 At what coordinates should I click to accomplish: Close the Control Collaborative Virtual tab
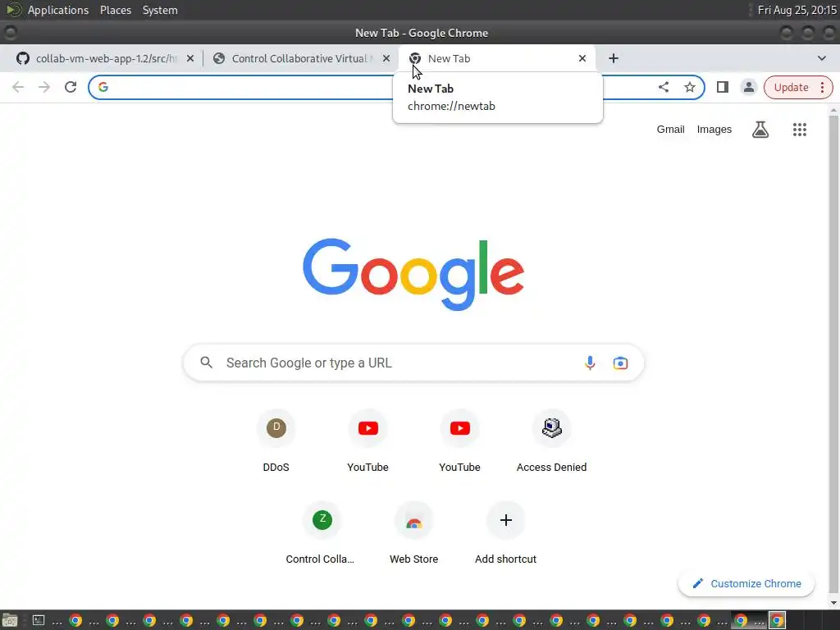pos(386,58)
